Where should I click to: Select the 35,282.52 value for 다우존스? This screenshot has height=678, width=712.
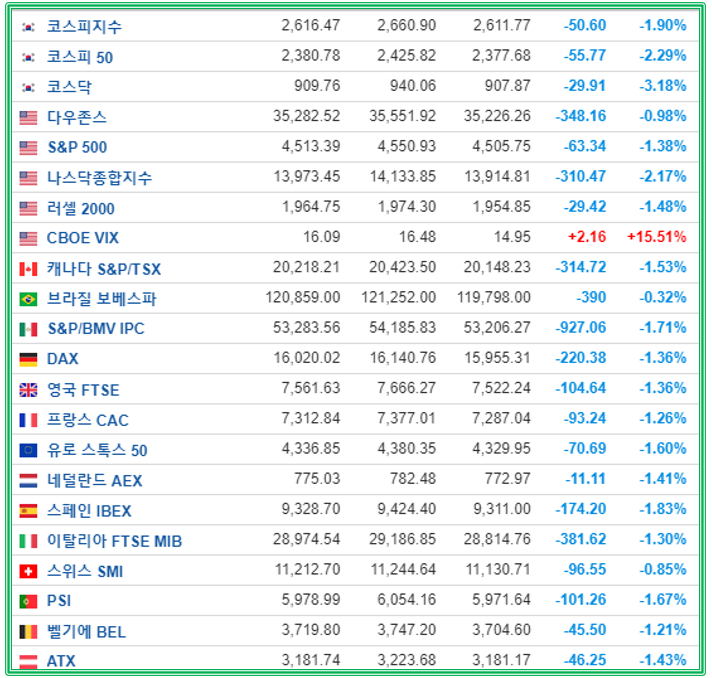pyautogui.click(x=307, y=116)
